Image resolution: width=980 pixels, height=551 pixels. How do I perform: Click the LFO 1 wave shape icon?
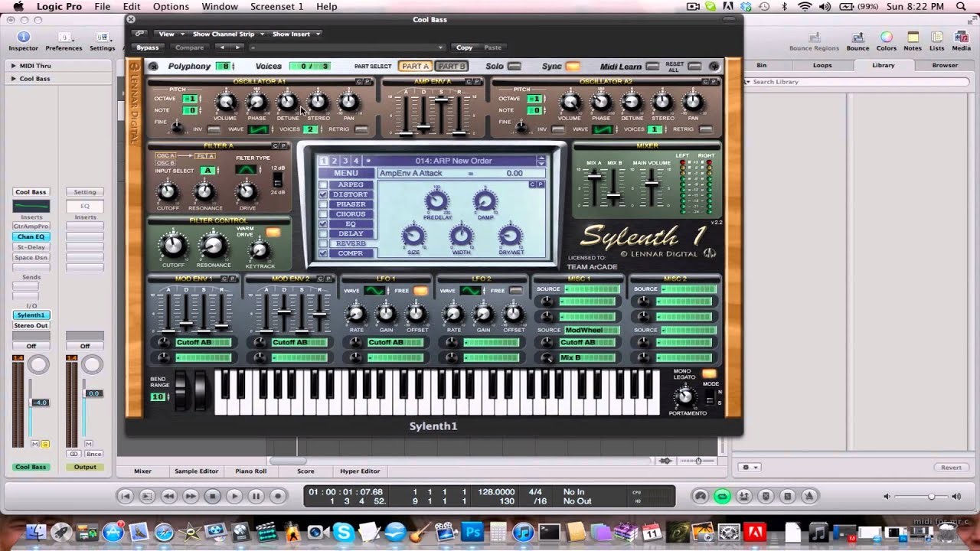[x=374, y=291]
